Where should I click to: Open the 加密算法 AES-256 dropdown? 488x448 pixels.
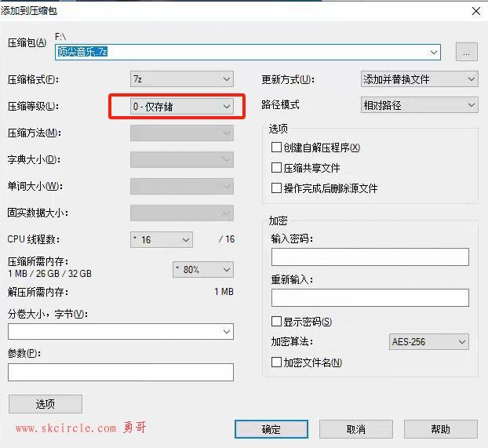[x=429, y=342]
